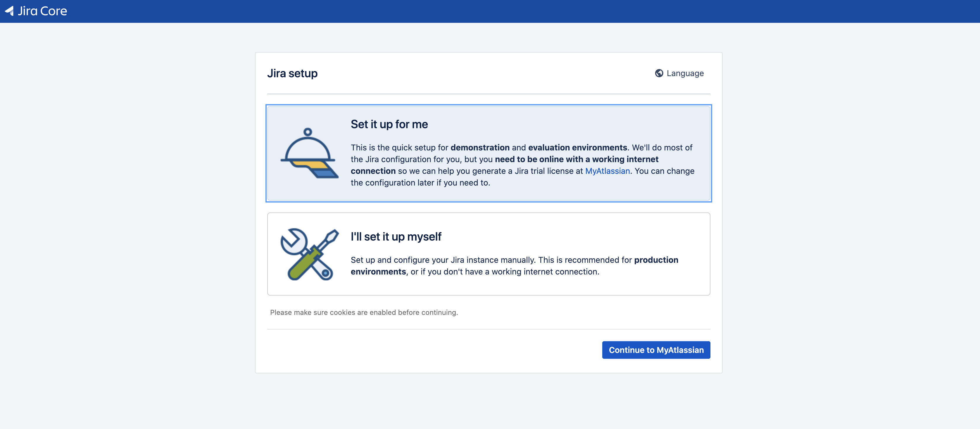The height and width of the screenshot is (429, 980).
Task: Click the globe icon beside Language
Action: pos(659,73)
